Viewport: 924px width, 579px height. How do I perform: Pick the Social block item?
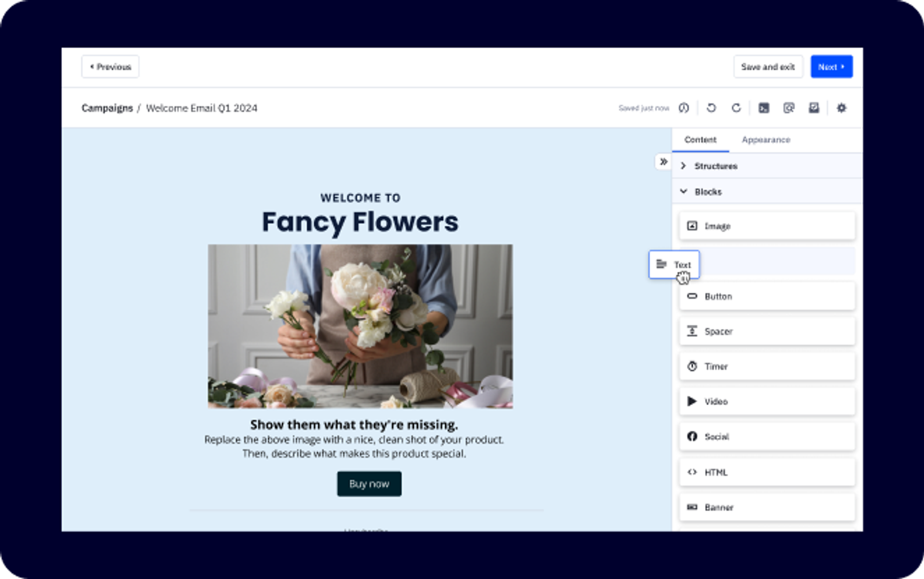(767, 437)
